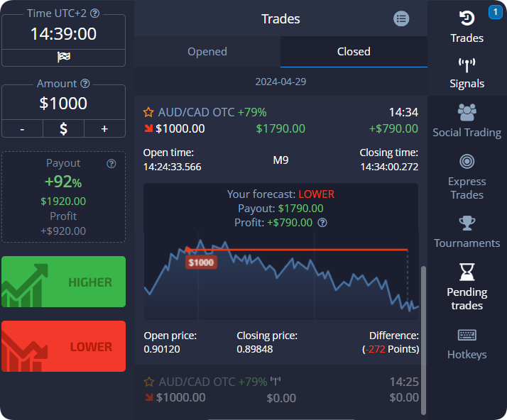
Task: Expand the AUD/CAD OTC 14:25 trade row
Action: pyautogui.click(x=280, y=389)
